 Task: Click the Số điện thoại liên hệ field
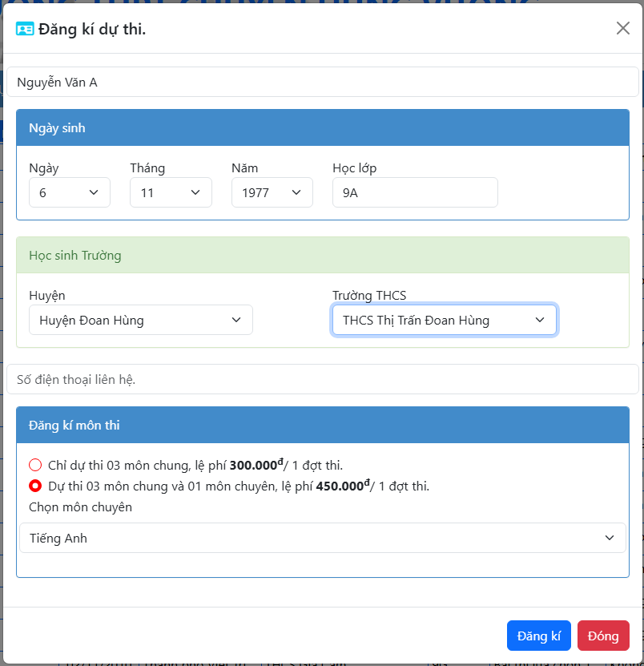tap(322, 379)
